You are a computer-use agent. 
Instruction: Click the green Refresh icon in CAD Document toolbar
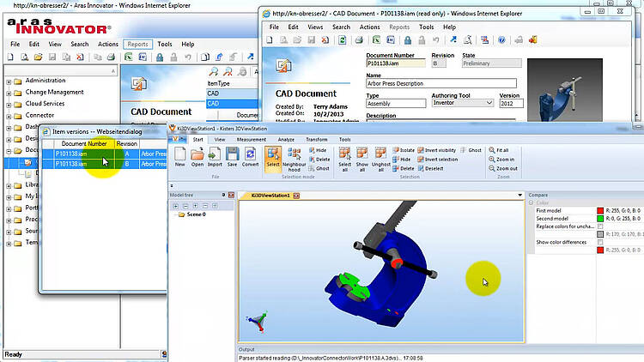tap(342, 39)
